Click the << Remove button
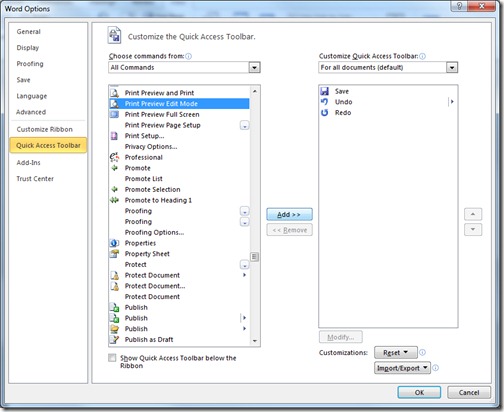Image resolution: width=504 pixels, height=412 pixels. (289, 230)
